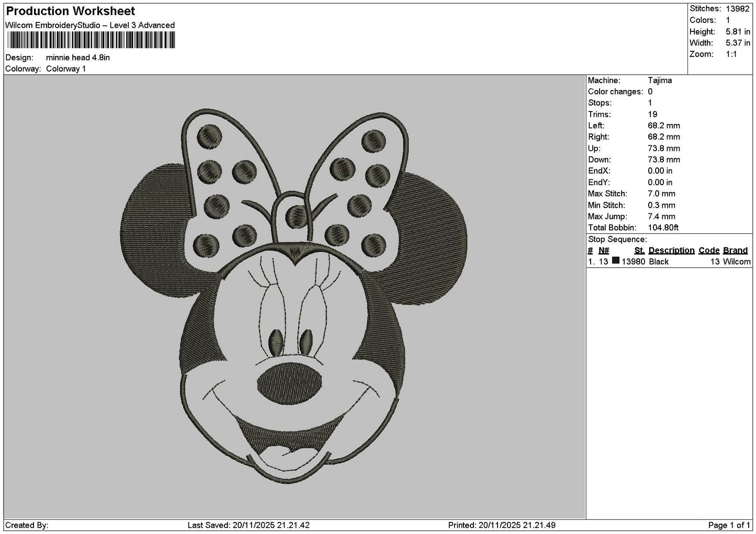Click the Total Bobbin value '104.80ft'
Viewport: 756px width, 534px height.
pos(663,228)
